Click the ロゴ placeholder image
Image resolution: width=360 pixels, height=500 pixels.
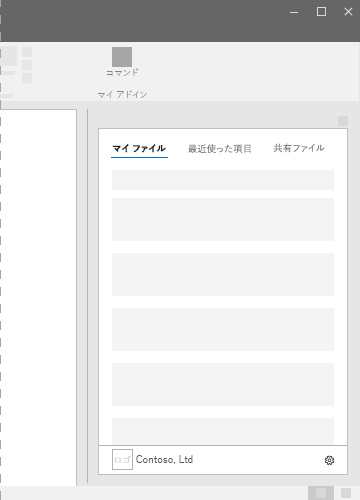coord(122,459)
